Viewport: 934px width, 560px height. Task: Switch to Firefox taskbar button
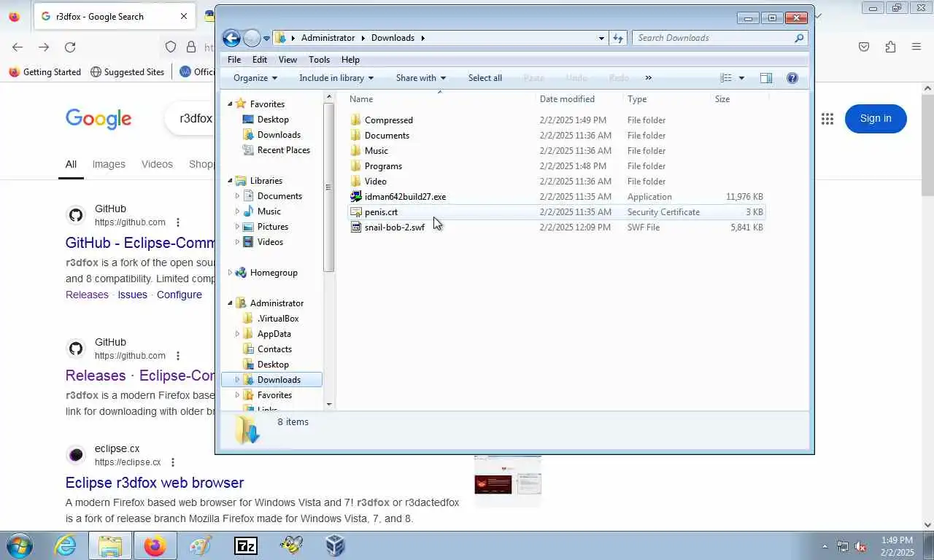(155, 545)
